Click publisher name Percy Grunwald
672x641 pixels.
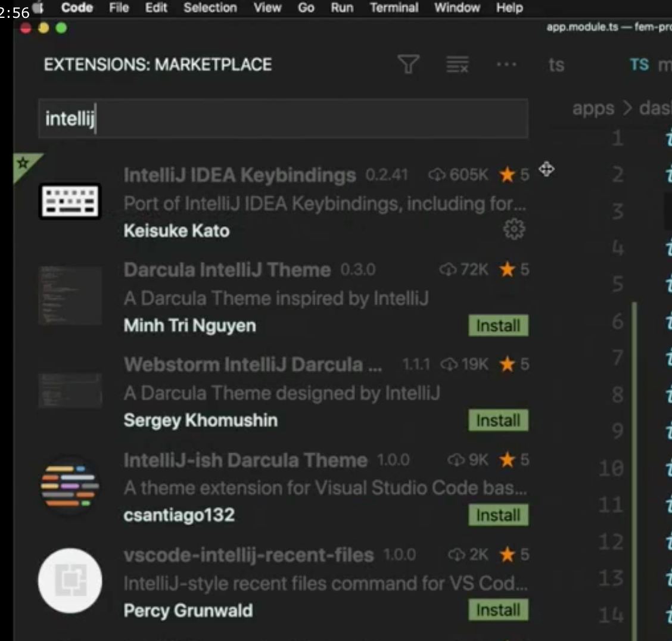pos(188,610)
